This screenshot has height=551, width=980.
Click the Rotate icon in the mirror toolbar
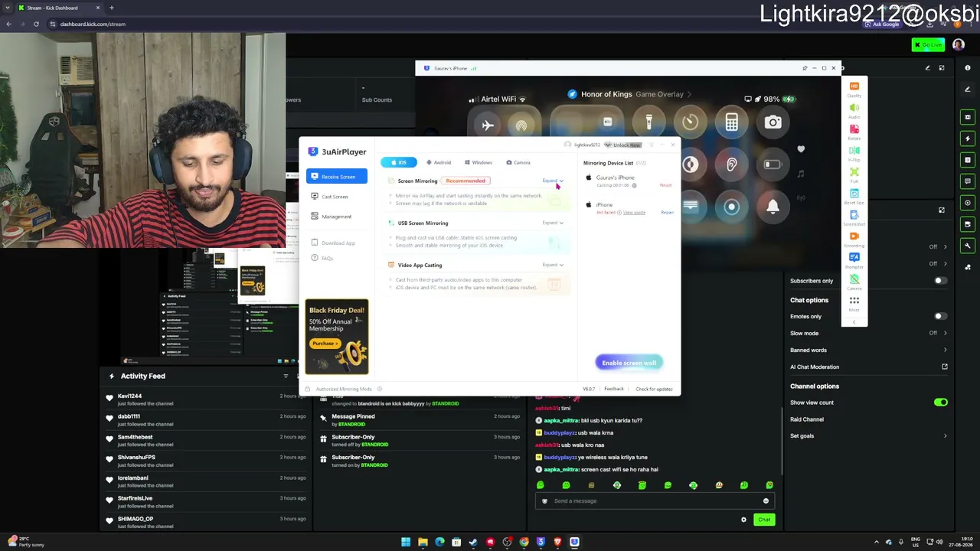(854, 129)
